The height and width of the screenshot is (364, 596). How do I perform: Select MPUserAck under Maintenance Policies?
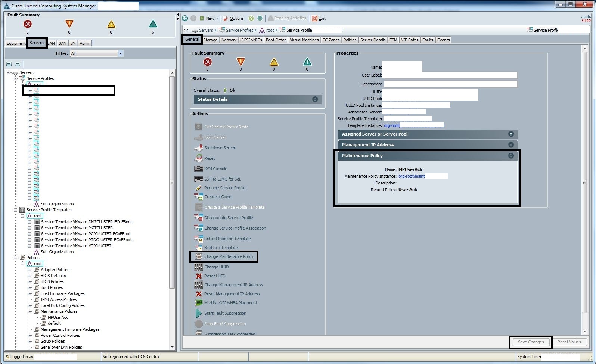pyautogui.click(x=58, y=317)
